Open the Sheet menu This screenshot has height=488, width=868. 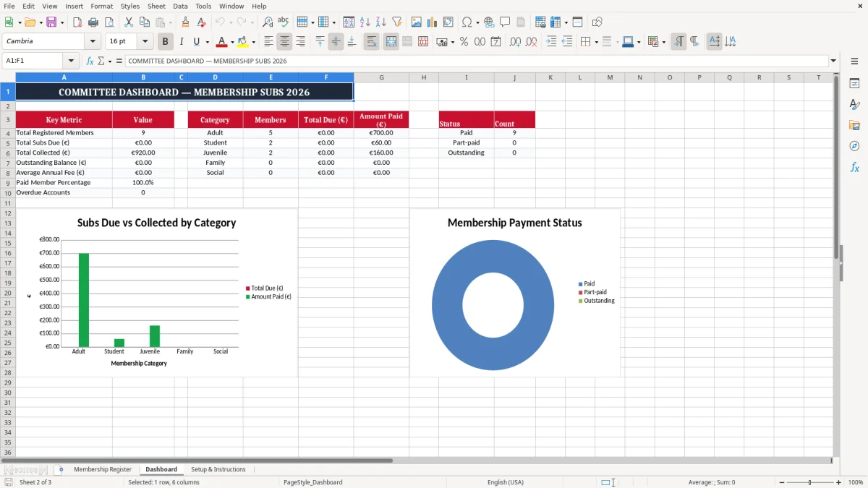coord(156,6)
